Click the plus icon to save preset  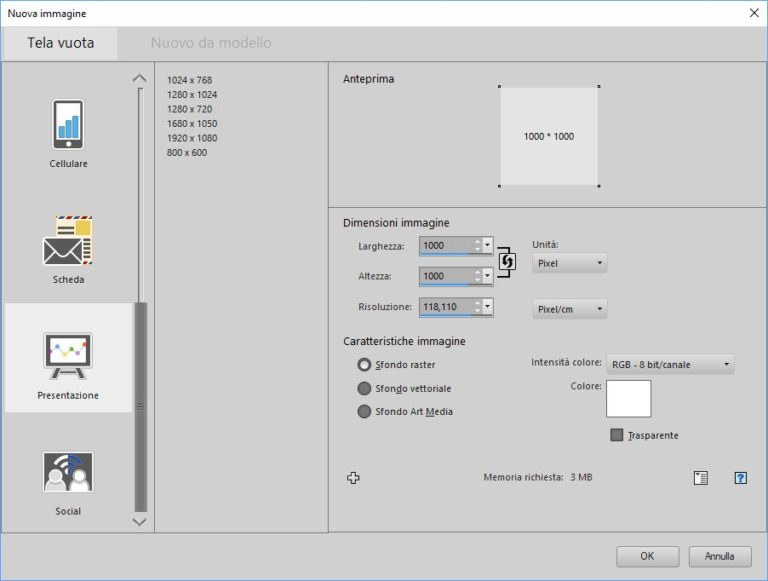(353, 478)
